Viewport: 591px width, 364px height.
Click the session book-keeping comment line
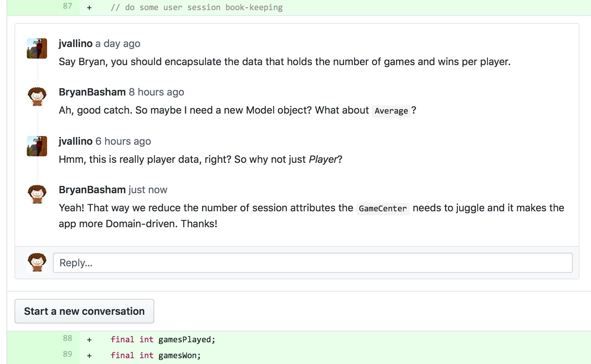pos(198,7)
